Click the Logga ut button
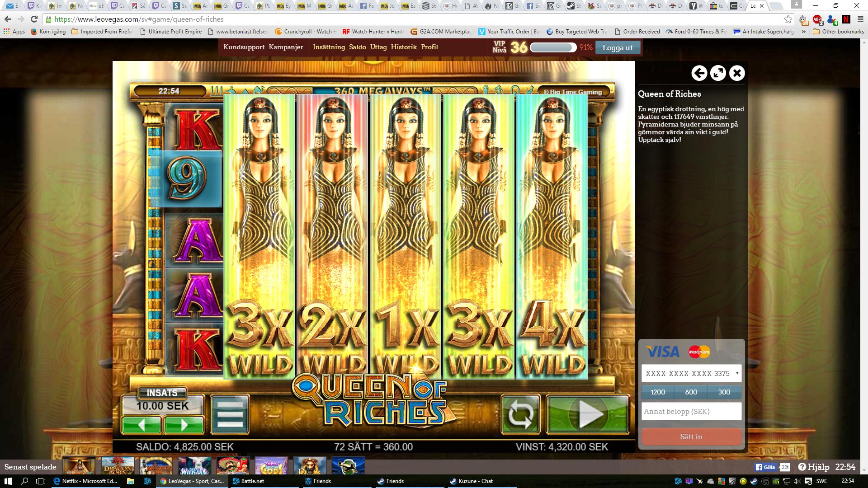 [x=618, y=47]
